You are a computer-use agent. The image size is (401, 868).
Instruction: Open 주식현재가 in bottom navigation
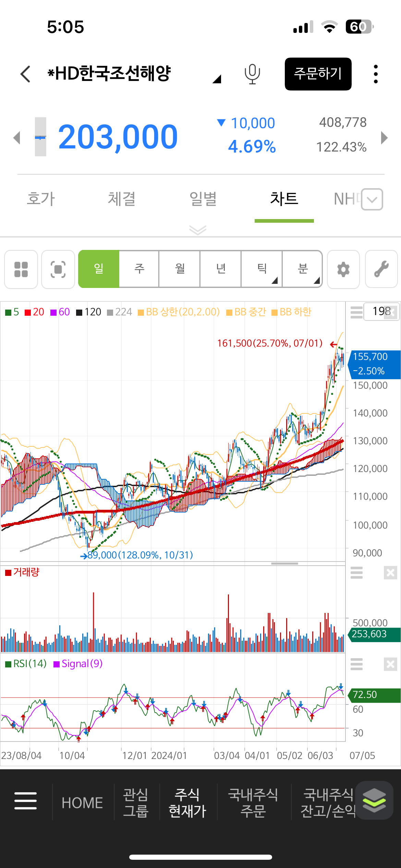[187, 803]
